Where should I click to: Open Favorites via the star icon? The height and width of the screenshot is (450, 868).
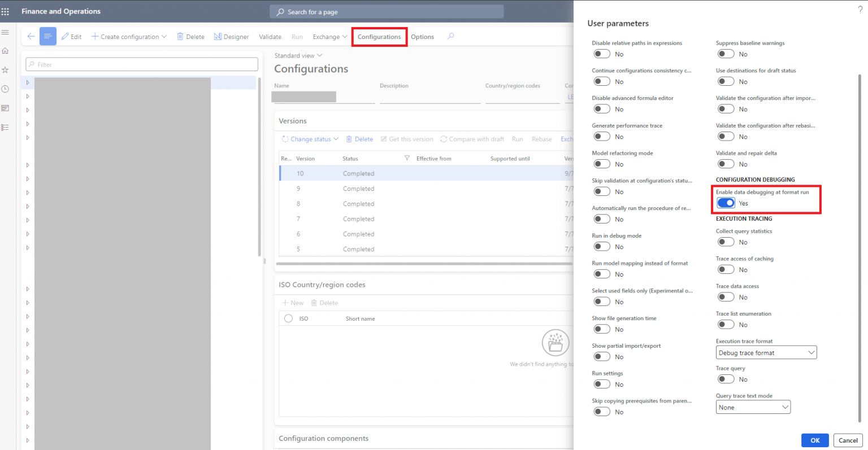(x=6, y=70)
